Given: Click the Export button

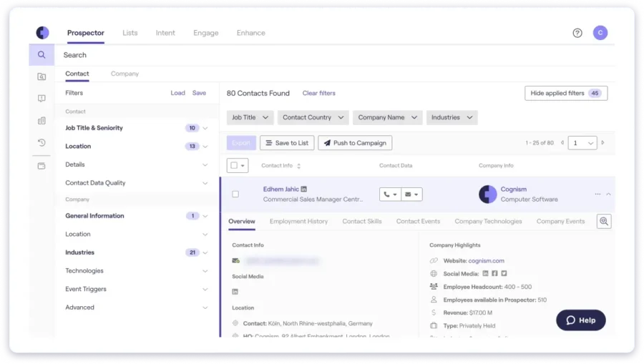Looking at the screenshot, I should click(x=241, y=143).
